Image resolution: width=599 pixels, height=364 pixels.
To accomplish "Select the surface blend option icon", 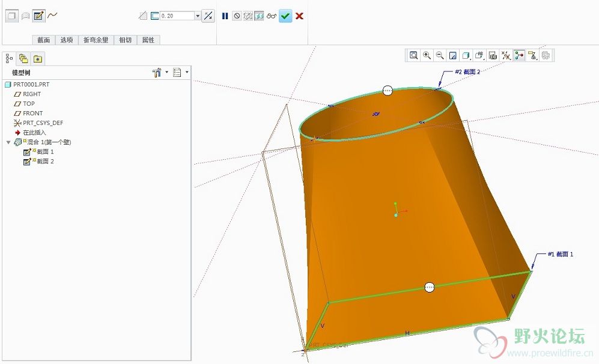I will coord(25,16).
